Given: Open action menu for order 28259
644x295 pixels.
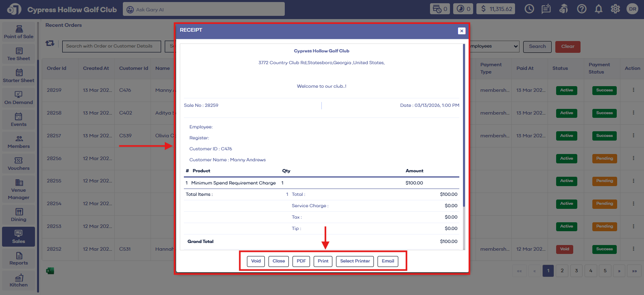Looking at the screenshot, I should [x=633, y=90].
